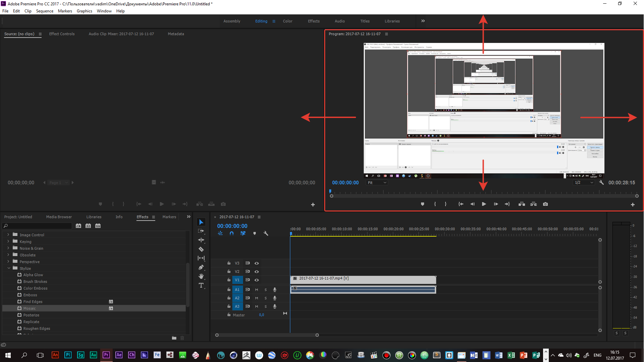Play the Program monitor video

484,204
